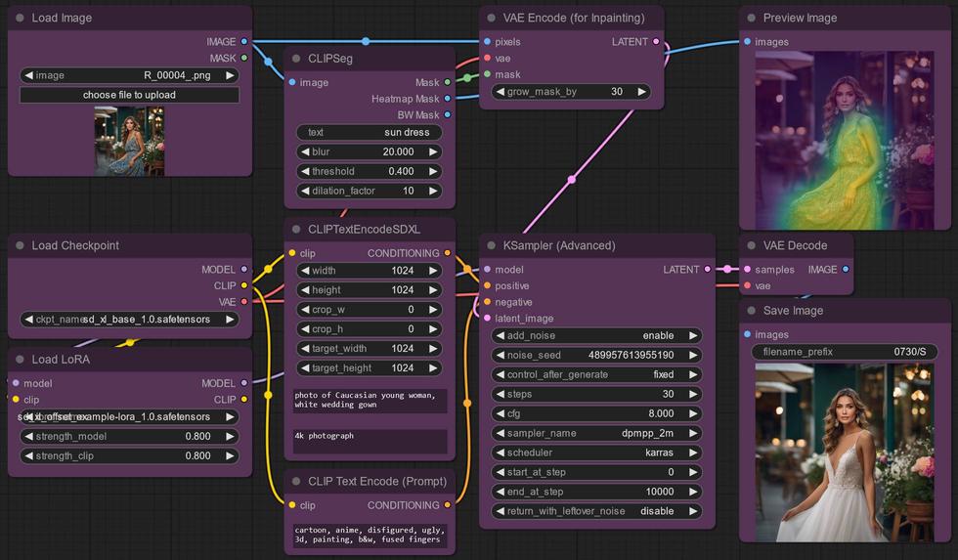Increase the width value in CLIPTextEncodeSDXL
This screenshot has width=958, height=560.
click(x=432, y=271)
